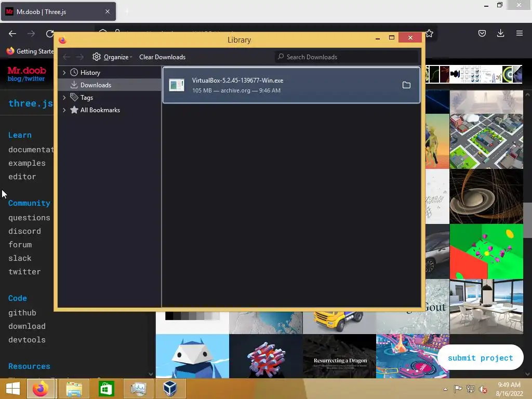Select History in the Library sidebar

point(109,73)
